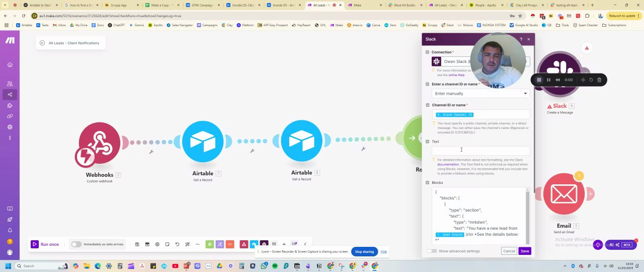
Task: Click auto-align magic wand icon
Action: point(187,244)
